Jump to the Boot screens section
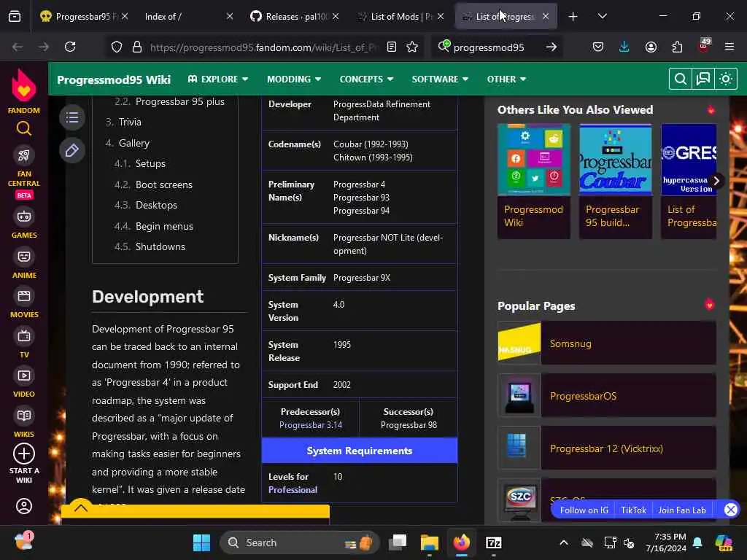This screenshot has height=560, width=747. [163, 184]
